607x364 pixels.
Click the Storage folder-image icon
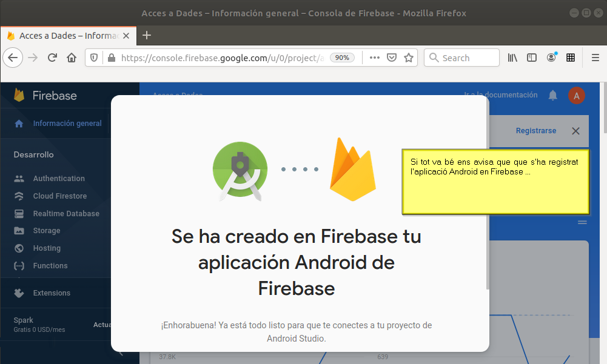(x=19, y=231)
